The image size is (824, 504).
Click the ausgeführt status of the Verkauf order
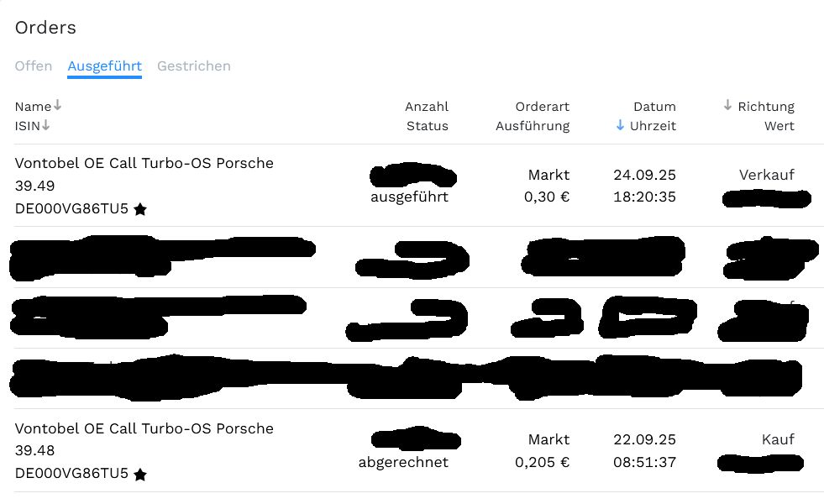coord(409,197)
